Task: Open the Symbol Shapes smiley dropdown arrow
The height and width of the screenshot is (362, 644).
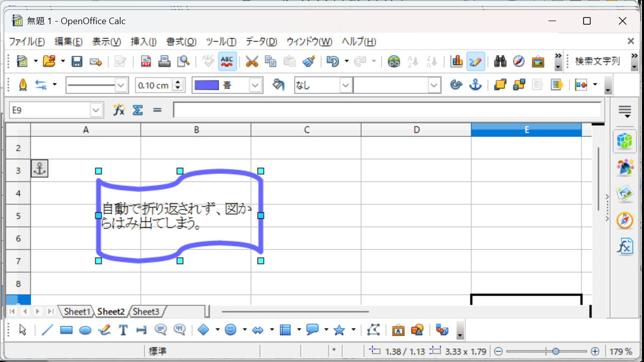Action: pyautogui.click(x=245, y=330)
